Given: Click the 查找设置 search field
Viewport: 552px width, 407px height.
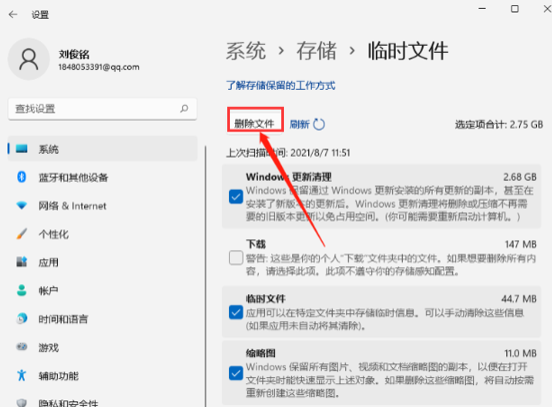Looking at the screenshot, I should pos(102,109).
